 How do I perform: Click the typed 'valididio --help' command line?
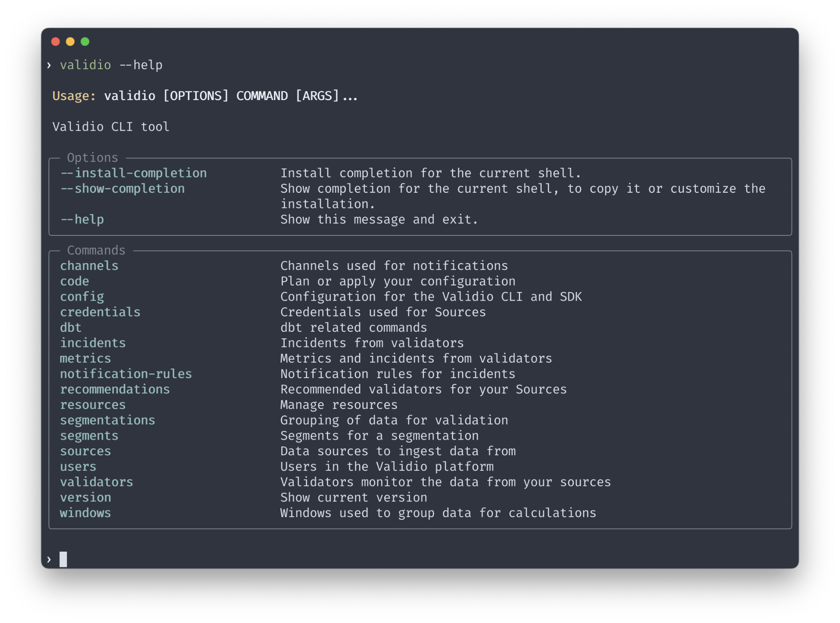pyautogui.click(x=111, y=65)
